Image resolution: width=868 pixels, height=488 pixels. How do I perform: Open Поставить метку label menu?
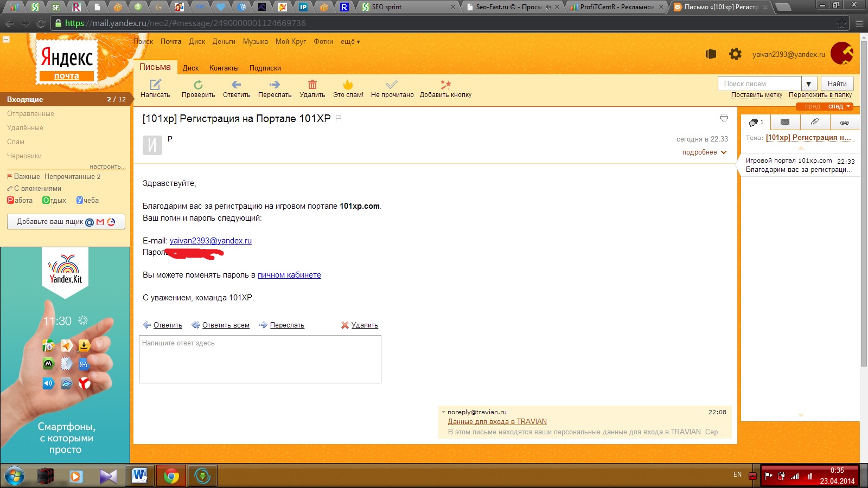tap(757, 95)
